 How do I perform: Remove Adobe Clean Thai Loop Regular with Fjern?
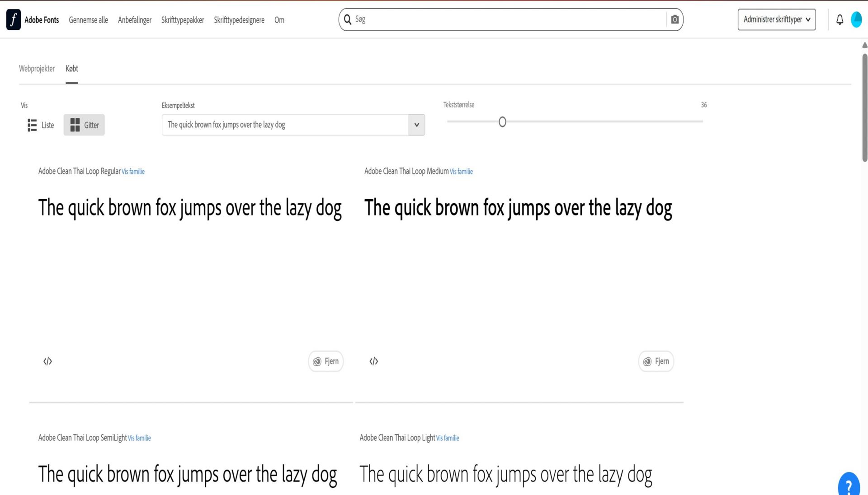(x=325, y=361)
